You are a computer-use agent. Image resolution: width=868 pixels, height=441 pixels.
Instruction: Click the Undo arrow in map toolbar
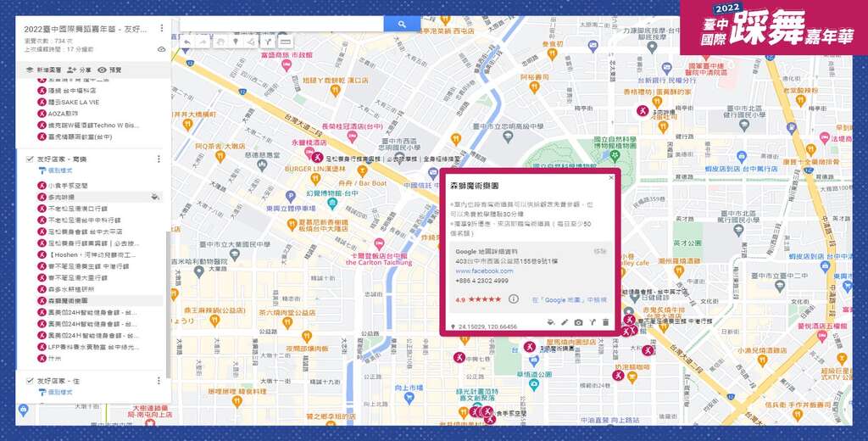[x=186, y=42]
